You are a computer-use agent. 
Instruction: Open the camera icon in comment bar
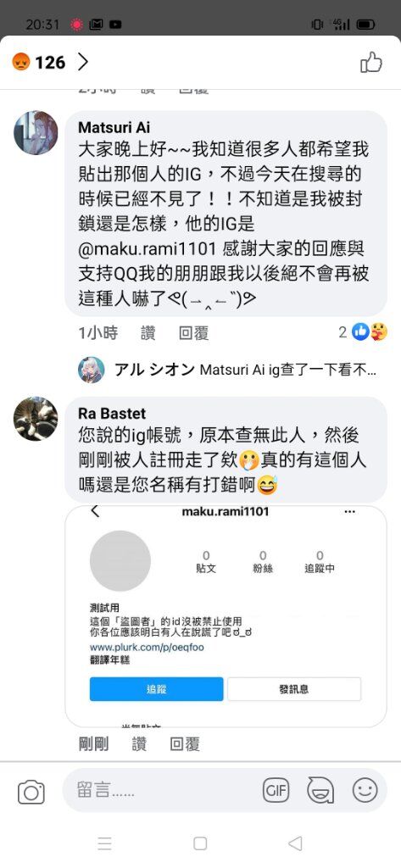(x=31, y=793)
